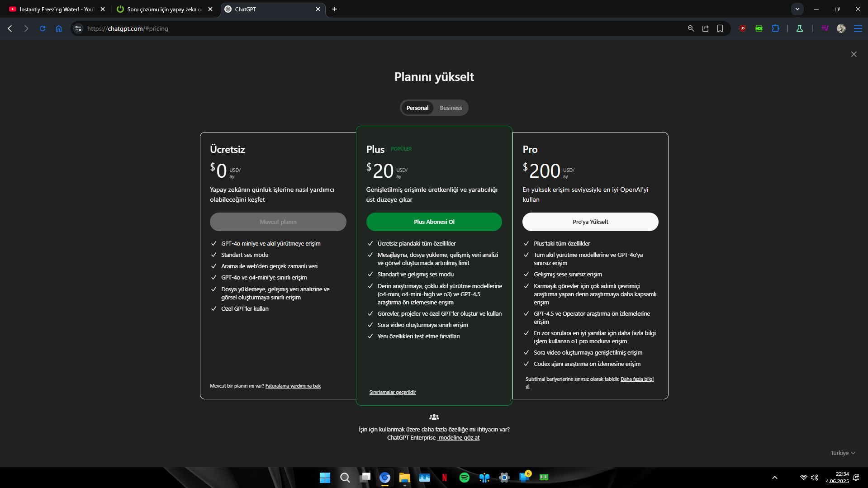Bookmark this page with the bookmark icon
This screenshot has width=868, height=488.
coord(720,28)
